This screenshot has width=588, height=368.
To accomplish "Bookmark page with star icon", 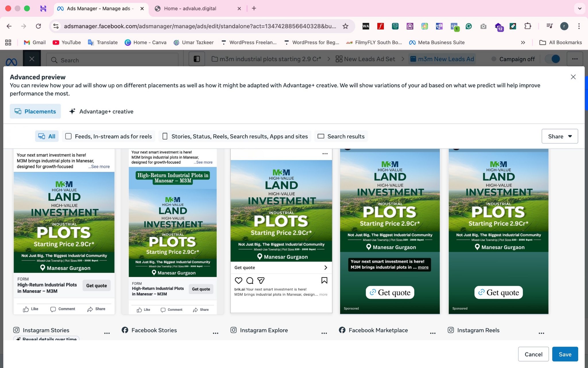I will tap(345, 26).
